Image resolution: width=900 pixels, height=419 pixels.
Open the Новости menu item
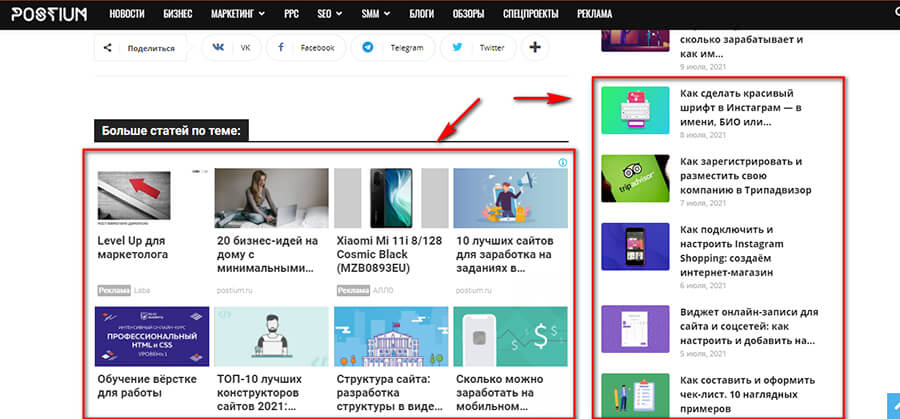coord(127,15)
